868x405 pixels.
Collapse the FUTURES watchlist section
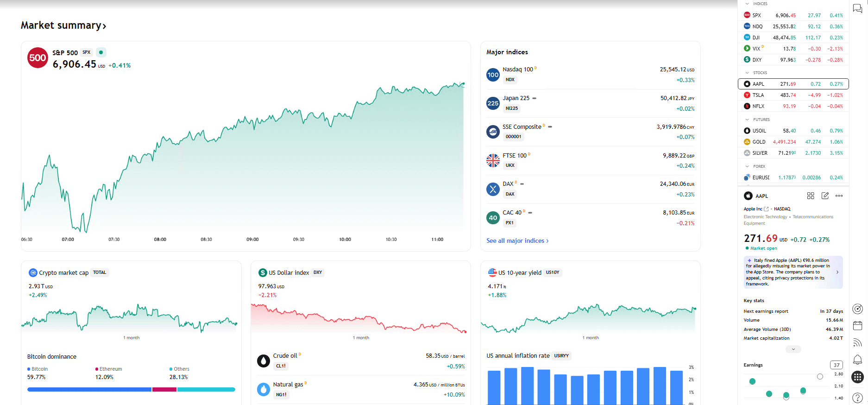pyautogui.click(x=747, y=120)
